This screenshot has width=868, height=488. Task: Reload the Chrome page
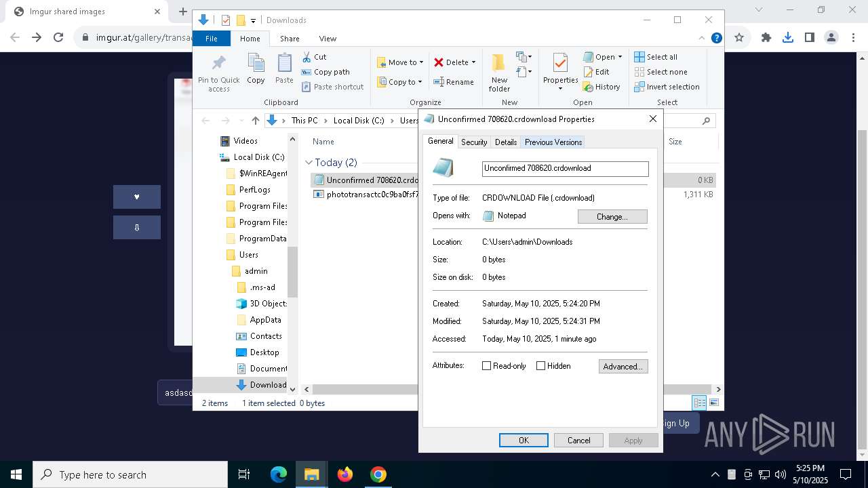[x=58, y=37]
